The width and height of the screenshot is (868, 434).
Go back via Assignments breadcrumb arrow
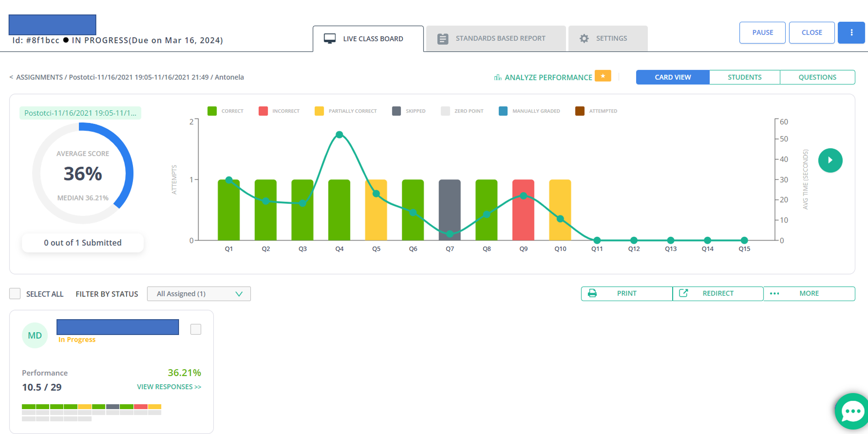(11, 77)
